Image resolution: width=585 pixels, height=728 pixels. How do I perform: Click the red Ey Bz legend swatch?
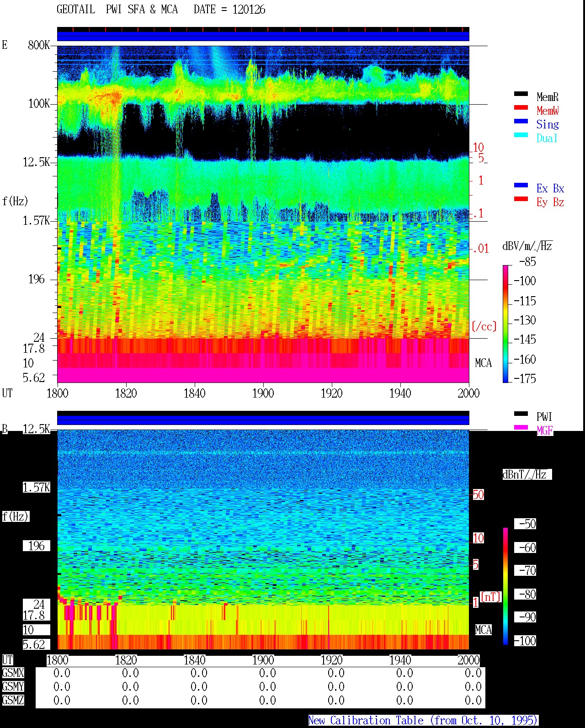point(521,199)
